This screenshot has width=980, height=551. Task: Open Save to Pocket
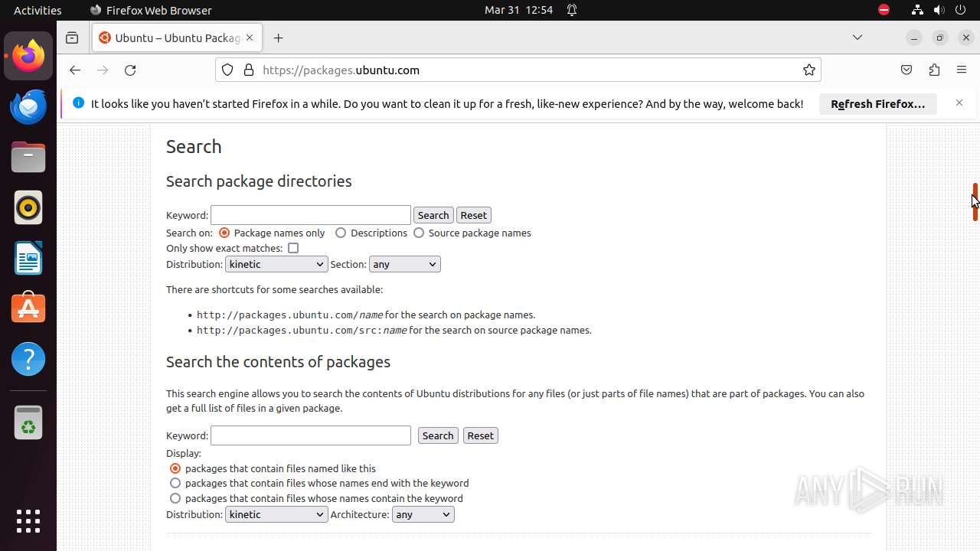(x=906, y=70)
